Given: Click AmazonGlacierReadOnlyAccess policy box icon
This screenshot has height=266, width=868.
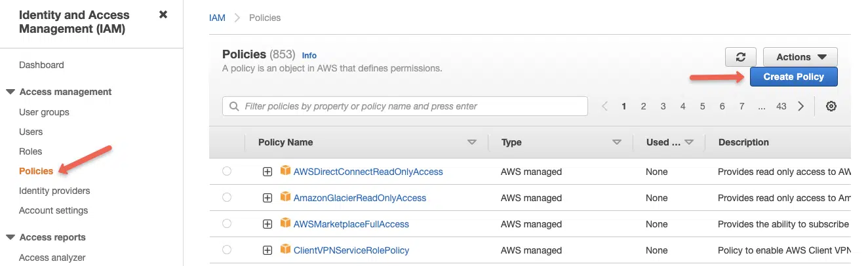Looking at the screenshot, I should (285, 197).
